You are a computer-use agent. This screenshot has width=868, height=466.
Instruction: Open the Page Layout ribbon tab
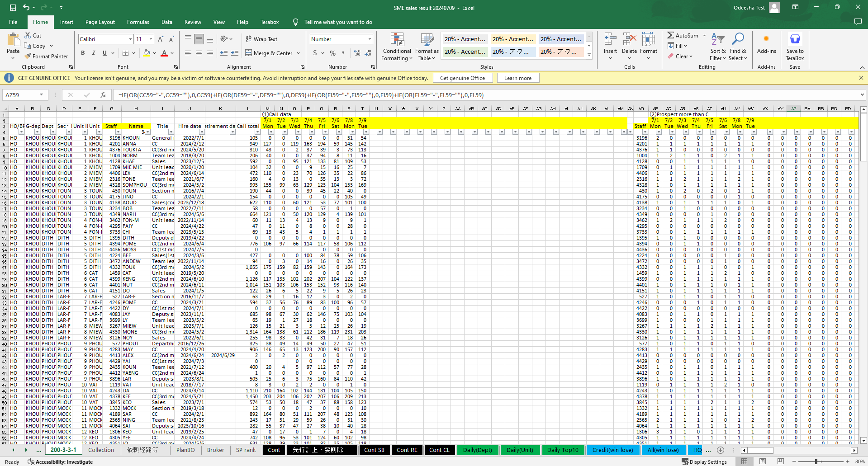pos(100,22)
